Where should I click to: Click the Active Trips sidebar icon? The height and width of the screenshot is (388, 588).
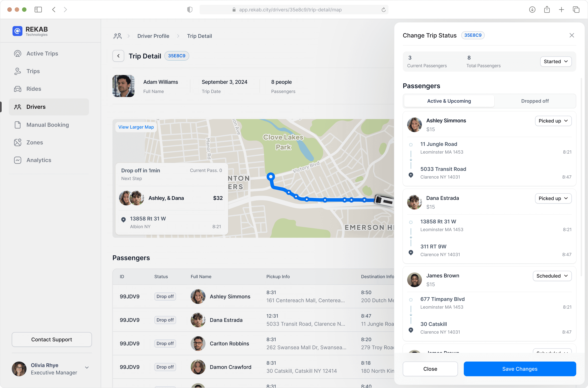tap(18, 54)
